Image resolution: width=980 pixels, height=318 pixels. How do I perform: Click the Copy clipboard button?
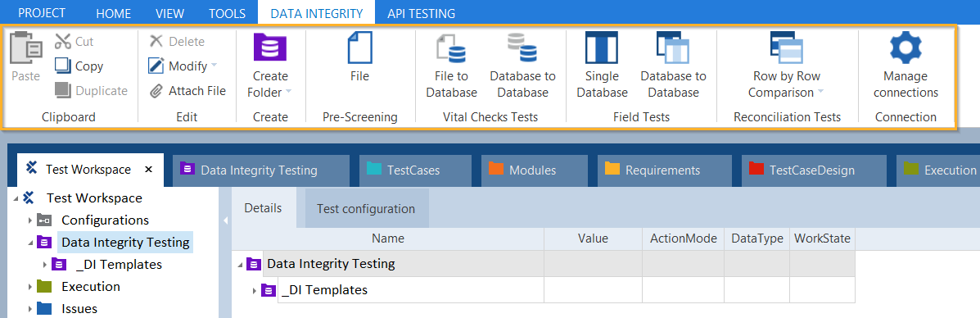click(x=79, y=66)
